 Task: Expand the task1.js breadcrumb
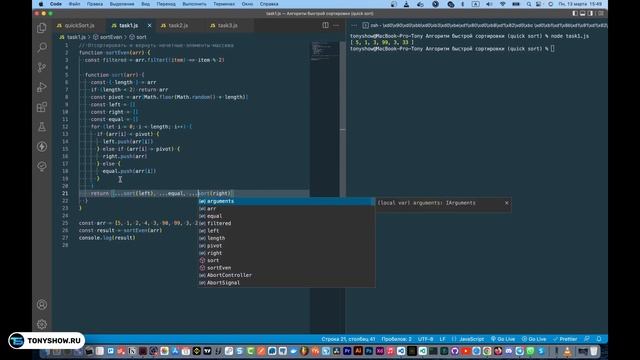coord(73,37)
